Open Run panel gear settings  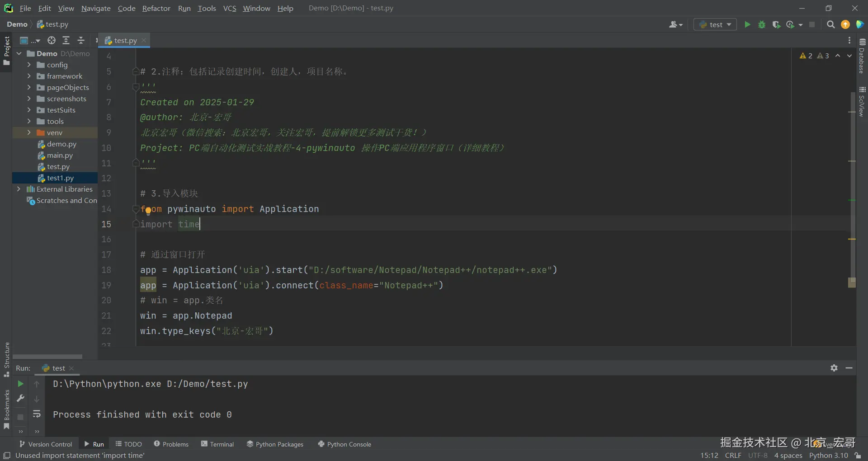(834, 368)
